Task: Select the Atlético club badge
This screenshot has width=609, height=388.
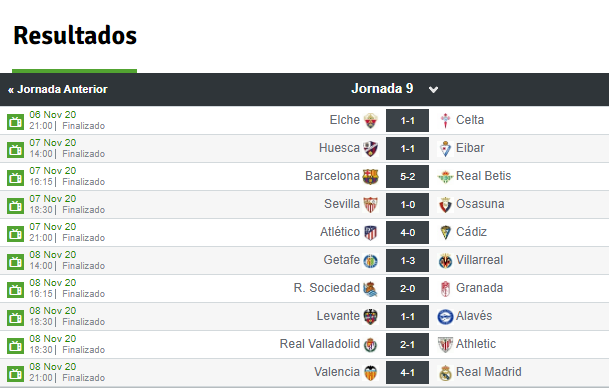Action: pyautogui.click(x=371, y=233)
